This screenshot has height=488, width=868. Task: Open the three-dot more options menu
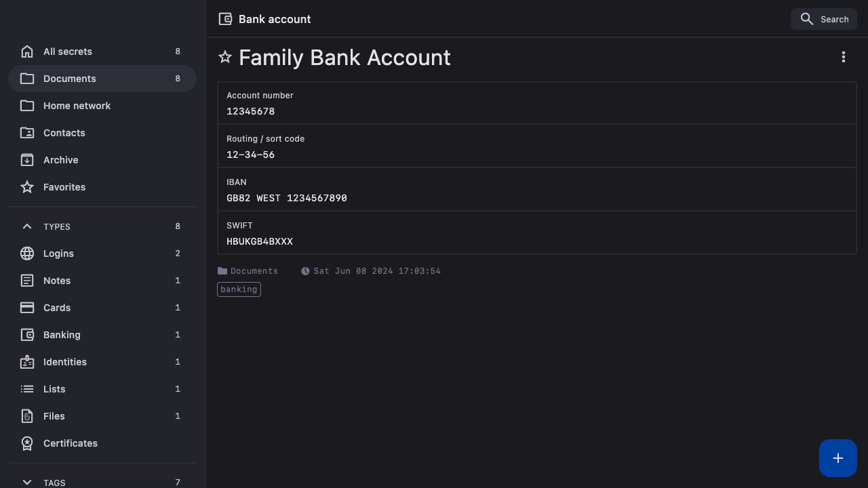[x=843, y=58]
